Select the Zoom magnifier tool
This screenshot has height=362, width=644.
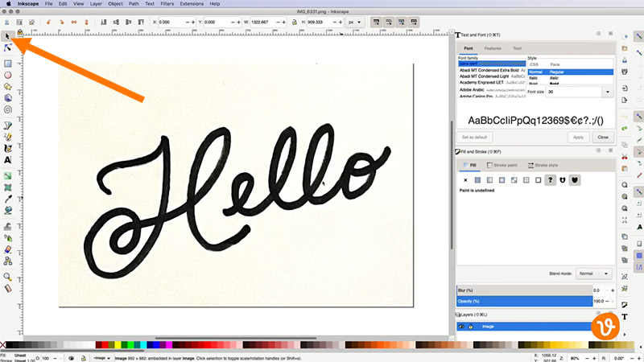pyautogui.click(x=7, y=277)
